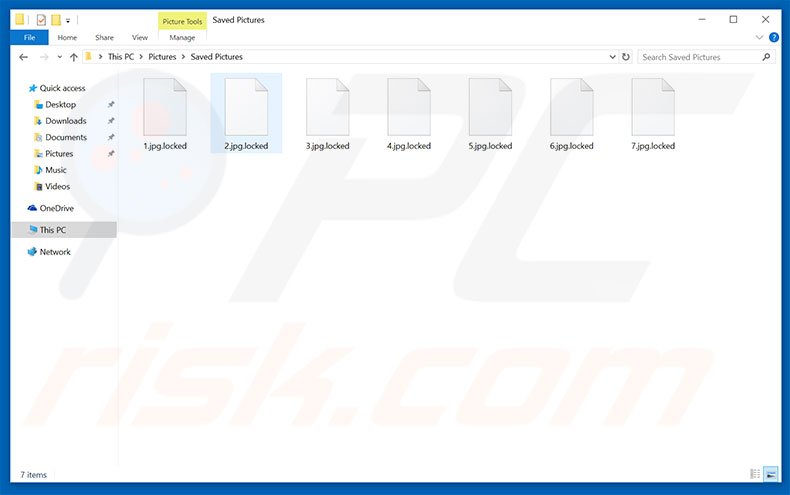Click the Picture Tools contextual tab
The width and height of the screenshot is (790, 495).
point(182,22)
